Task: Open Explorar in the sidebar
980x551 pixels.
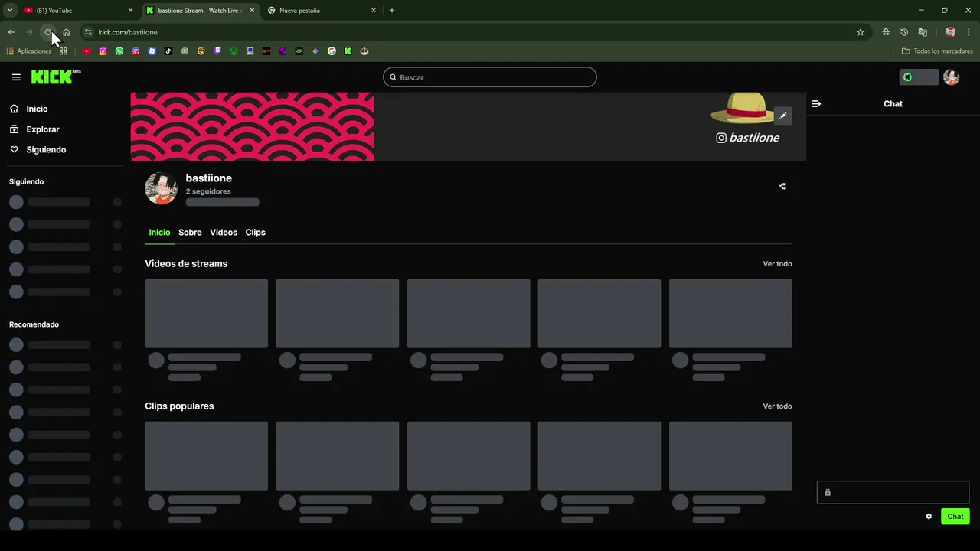Action: tap(34, 129)
